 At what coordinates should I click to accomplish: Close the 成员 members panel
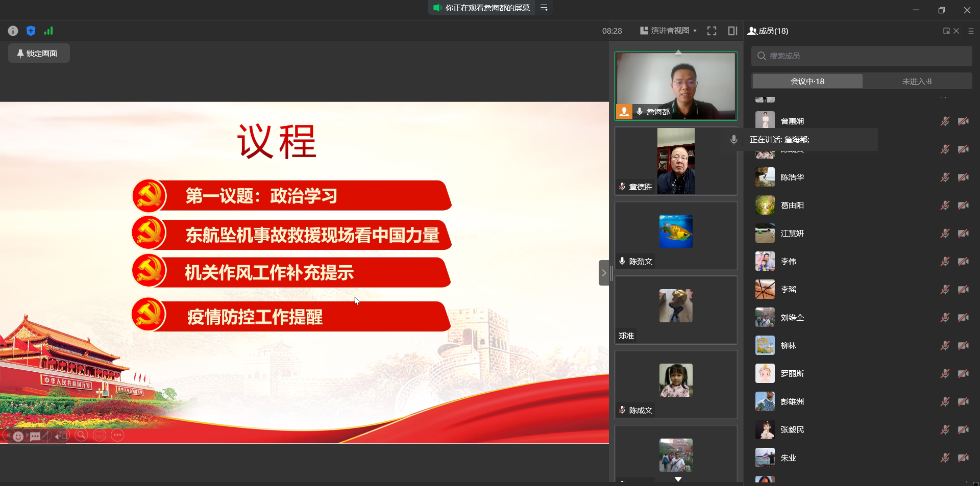pos(957,31)
